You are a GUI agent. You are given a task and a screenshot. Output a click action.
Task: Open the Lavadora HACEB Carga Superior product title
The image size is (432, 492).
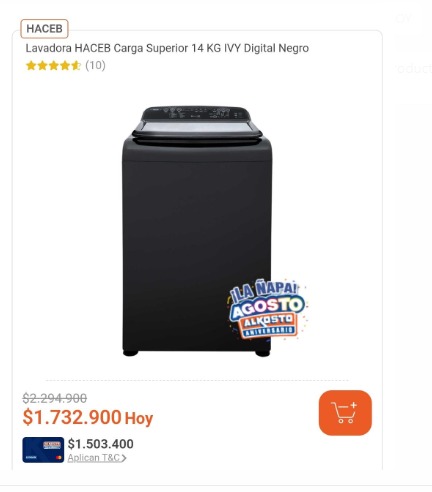pyautogui.click(x=167, y=48)
